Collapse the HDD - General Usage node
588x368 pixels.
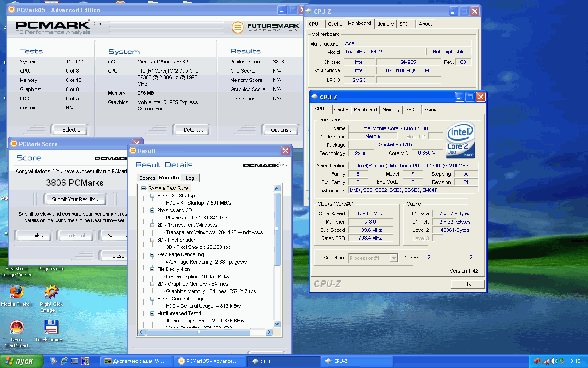tap(153, 299)
